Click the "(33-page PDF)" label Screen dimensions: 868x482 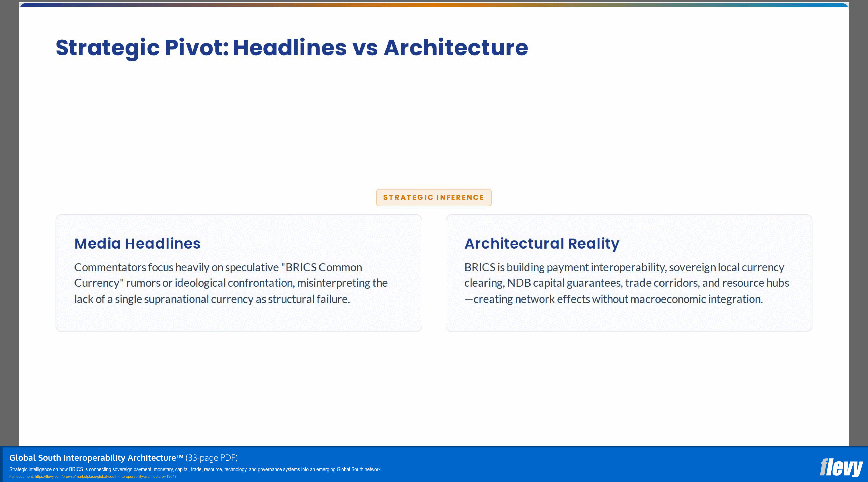(x=212, y=458)
